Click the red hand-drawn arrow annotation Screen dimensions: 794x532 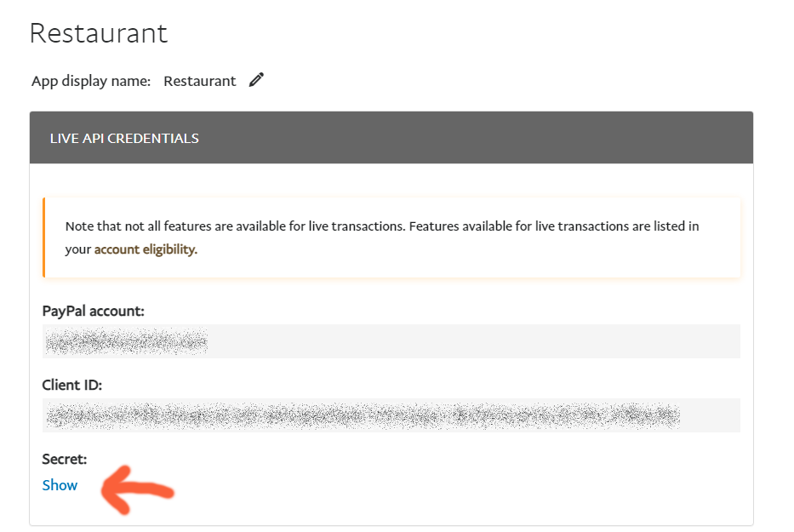[x=136, y=490]
